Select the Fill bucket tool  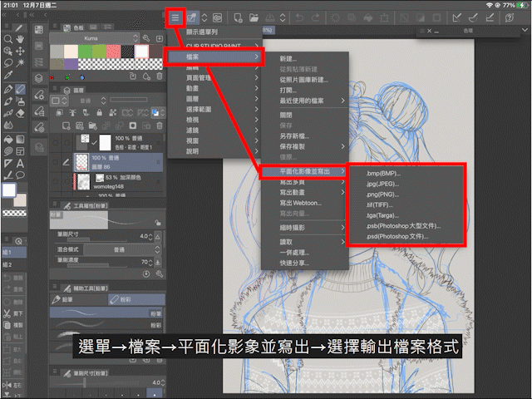[x=7, y=139]
